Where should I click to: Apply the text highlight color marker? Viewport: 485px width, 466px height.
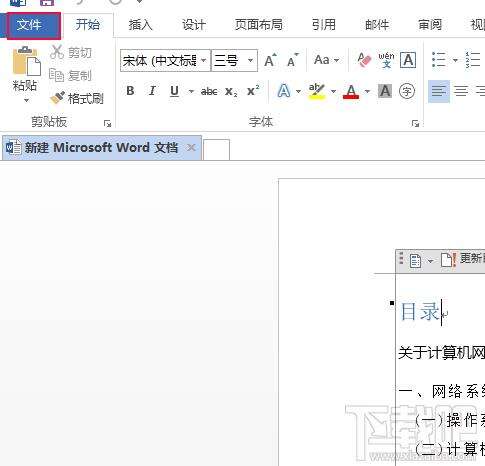pyautogui.click(x=316, y=91)
